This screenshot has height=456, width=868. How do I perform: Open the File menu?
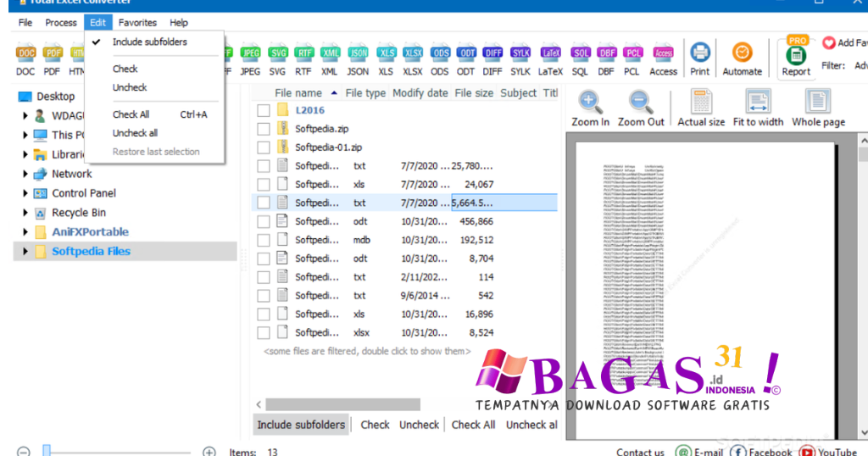coord(25,23)
